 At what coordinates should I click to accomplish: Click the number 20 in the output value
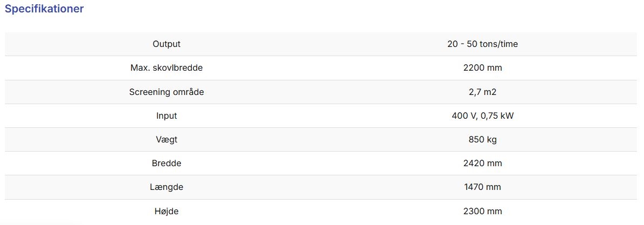(x=452, y=44)
